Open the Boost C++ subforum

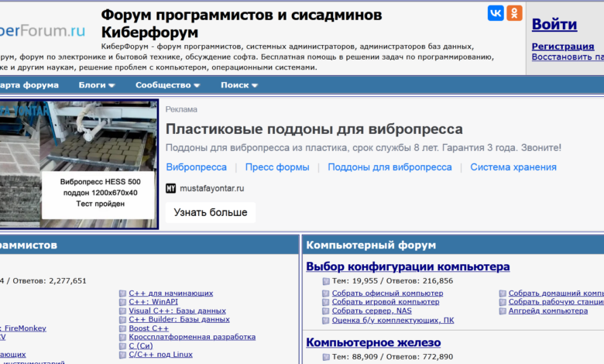(149, 328)
